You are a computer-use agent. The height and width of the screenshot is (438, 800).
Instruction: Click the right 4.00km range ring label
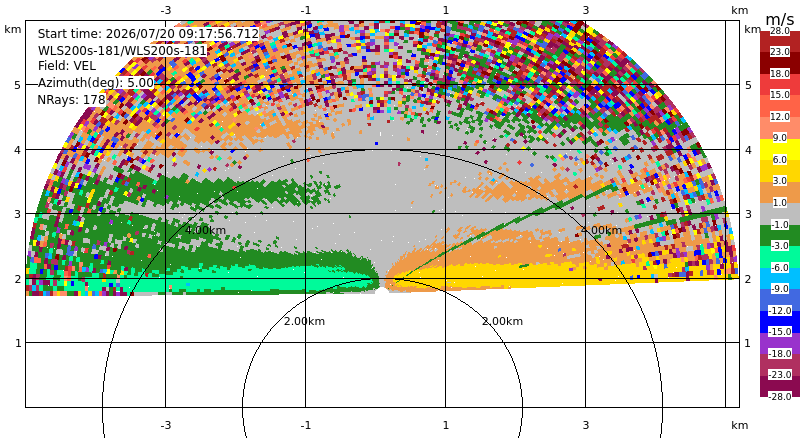click(601, 230)
